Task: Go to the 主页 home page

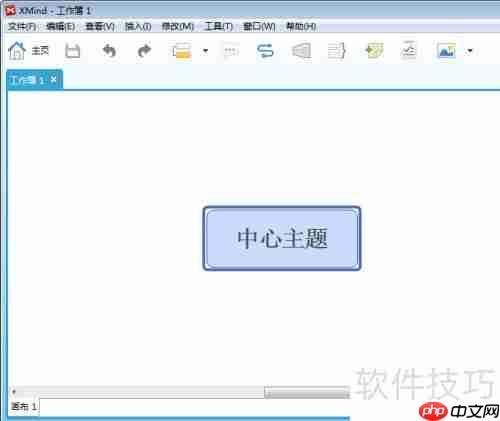Action: tap(28, 51)
